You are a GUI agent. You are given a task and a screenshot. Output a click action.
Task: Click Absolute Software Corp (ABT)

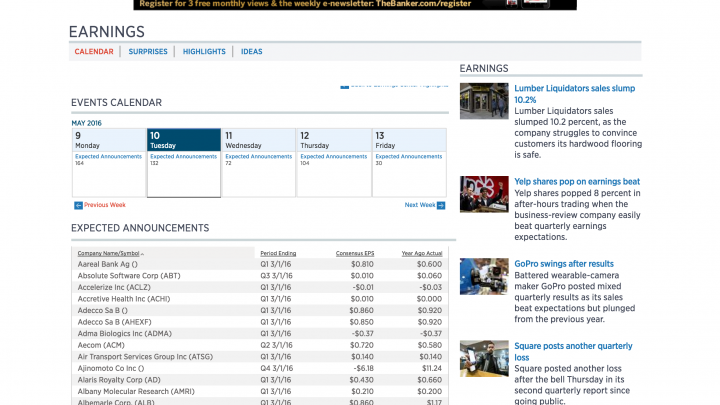[x=129, y=276]
